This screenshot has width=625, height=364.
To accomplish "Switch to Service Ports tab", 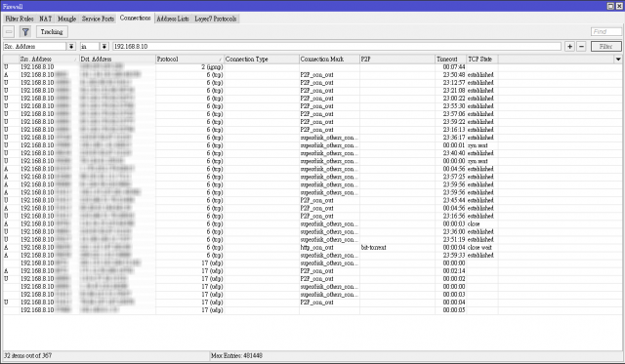I will (98, 19).
